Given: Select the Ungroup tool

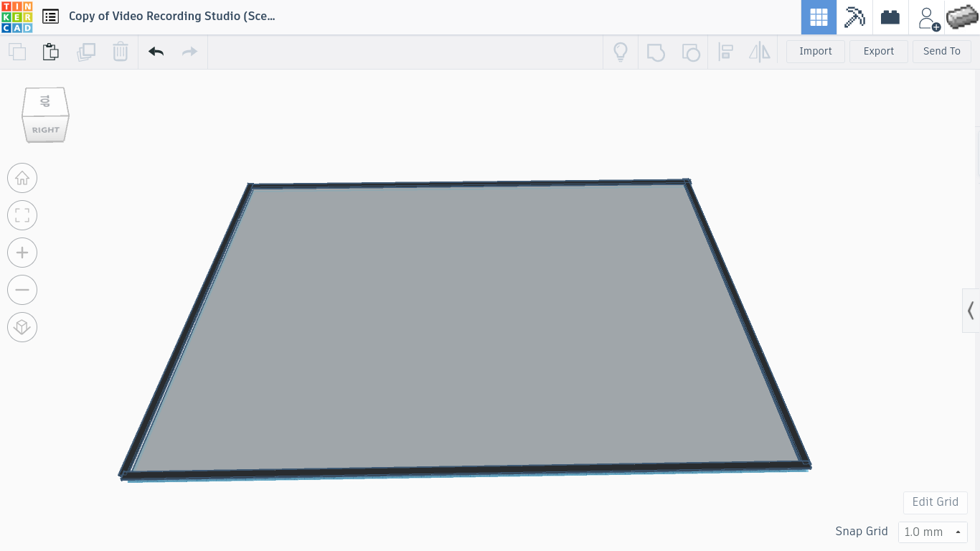Looking at the screenshot, I should coord(691,52).
